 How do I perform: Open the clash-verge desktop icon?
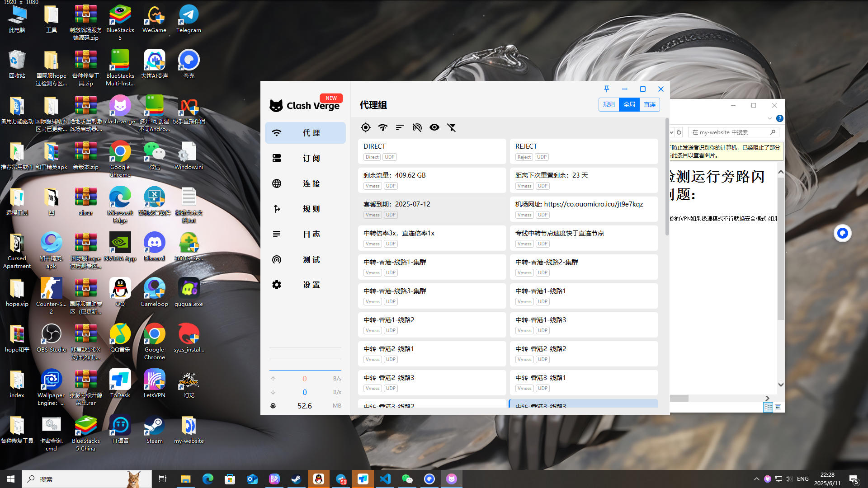click(x=120, y=110)
